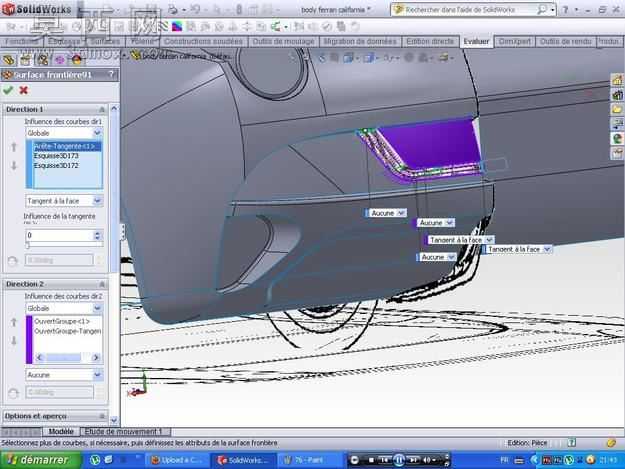Move selected Direction 2 curve up

(x=14, y=322)
